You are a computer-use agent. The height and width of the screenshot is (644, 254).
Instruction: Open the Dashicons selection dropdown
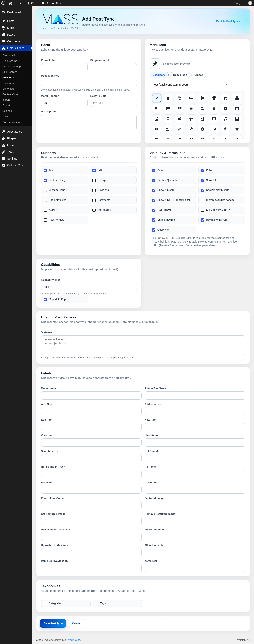[x=189, y=85]
